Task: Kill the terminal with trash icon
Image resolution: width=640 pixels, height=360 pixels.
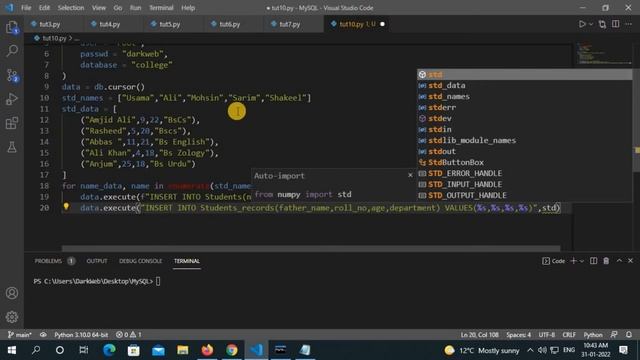Action: (x=606, y=261)
